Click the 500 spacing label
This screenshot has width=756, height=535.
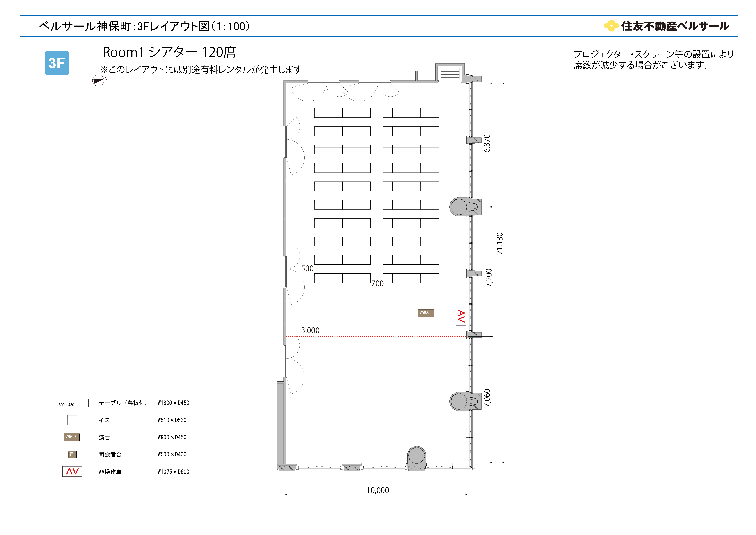(x=307, y=268)
